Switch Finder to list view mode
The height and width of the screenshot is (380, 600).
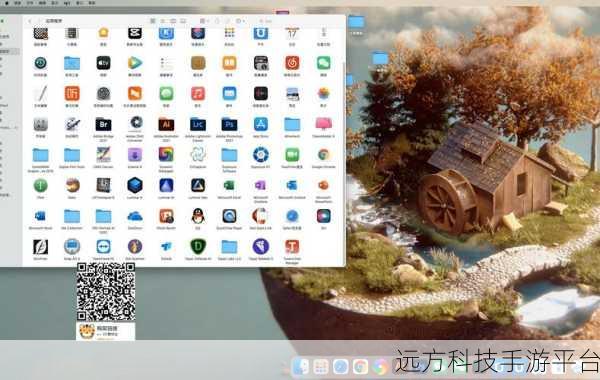pos(163,21)
